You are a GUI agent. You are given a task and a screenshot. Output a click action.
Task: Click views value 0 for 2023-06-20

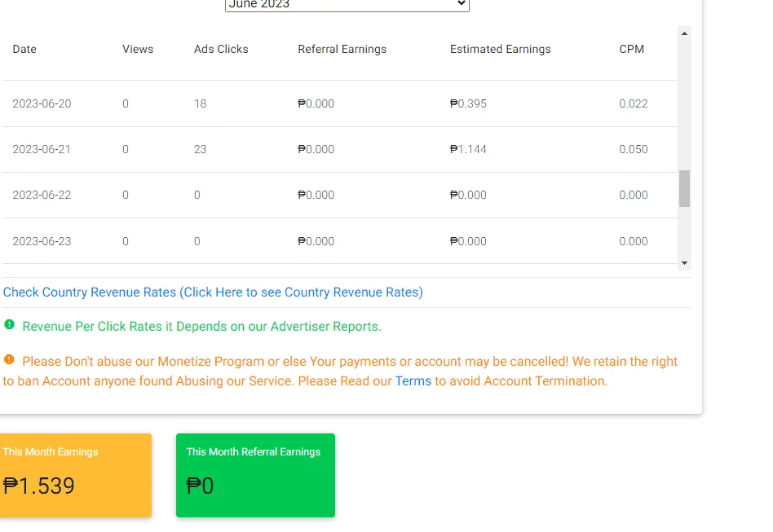click(126, 104)
